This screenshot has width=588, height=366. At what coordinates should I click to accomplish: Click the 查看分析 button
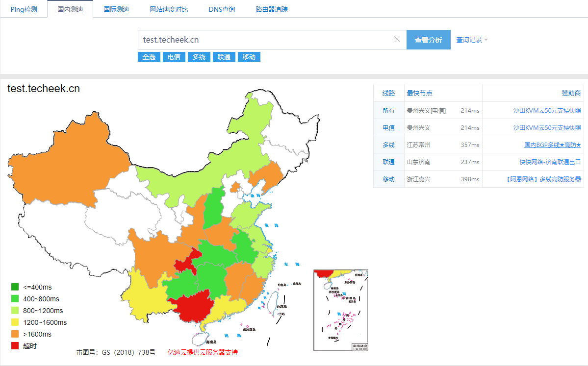pos(428,40)
